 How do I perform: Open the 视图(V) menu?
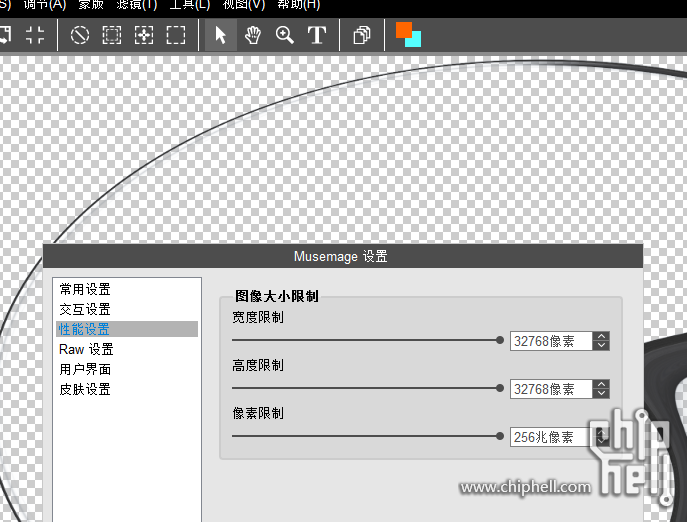pyautogui.click(x=244, y=5)
